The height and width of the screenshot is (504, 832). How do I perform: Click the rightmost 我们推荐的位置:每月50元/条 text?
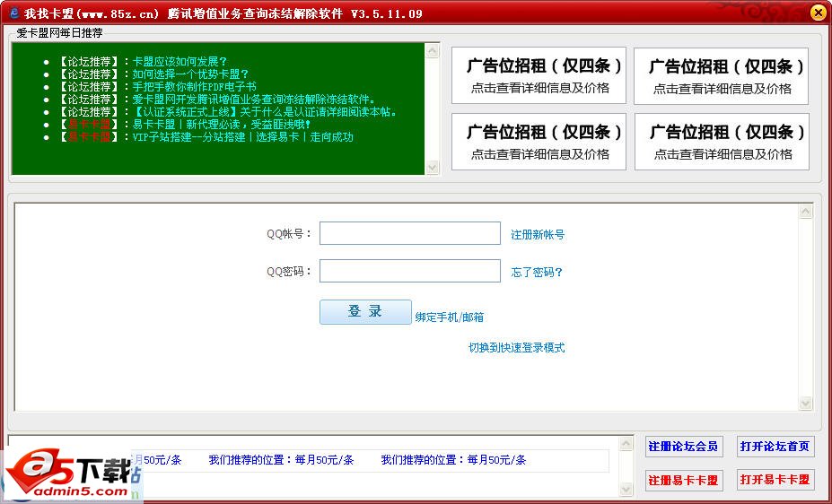click(x=453, y=460)
